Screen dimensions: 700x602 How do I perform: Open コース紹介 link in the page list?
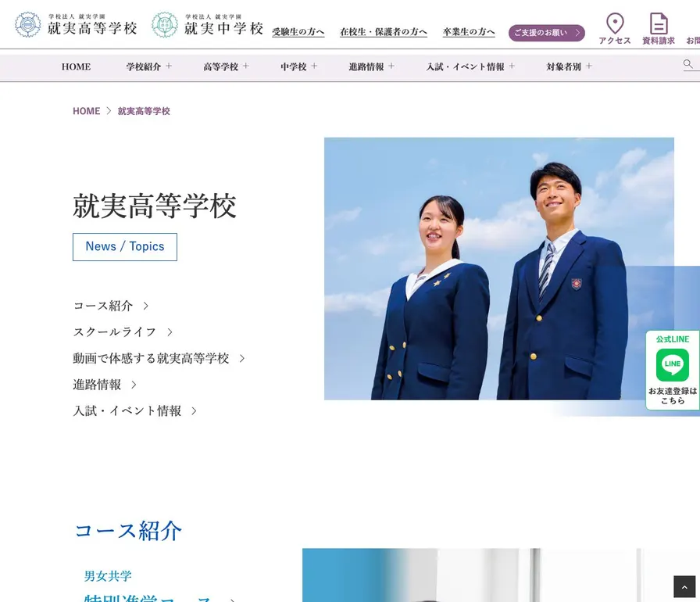pos(103,306)
